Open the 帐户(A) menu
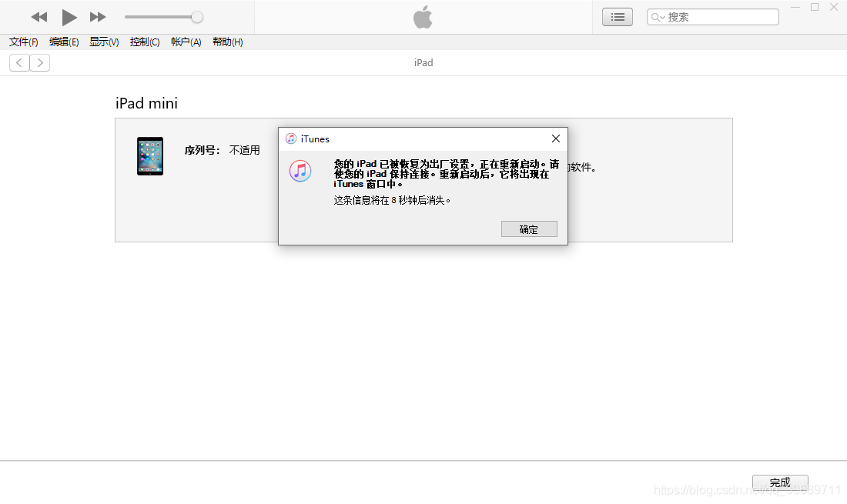Viewport: 847px width, 504px height. 186,42
